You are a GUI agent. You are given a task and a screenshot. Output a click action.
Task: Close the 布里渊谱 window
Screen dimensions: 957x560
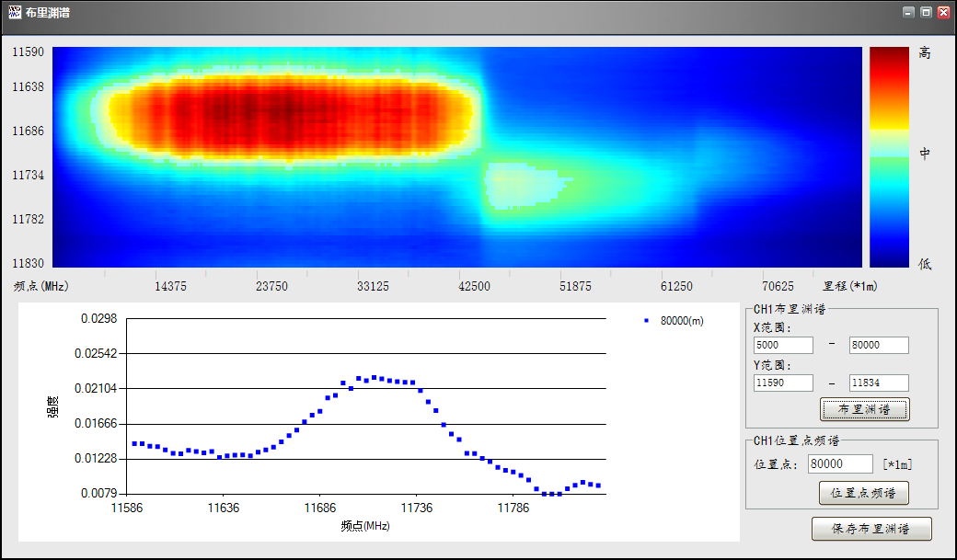(943, 13)
